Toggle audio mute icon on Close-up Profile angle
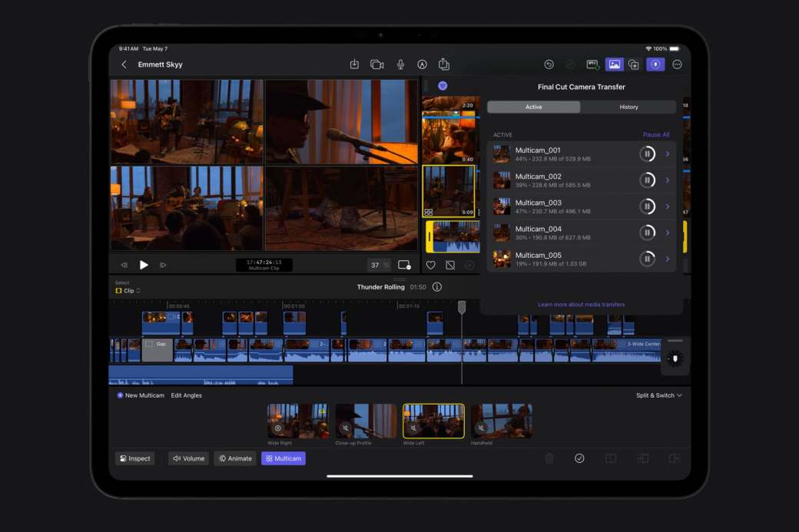Image resolution: width=799 pixels, height=532 pixels. coord(346,428)
